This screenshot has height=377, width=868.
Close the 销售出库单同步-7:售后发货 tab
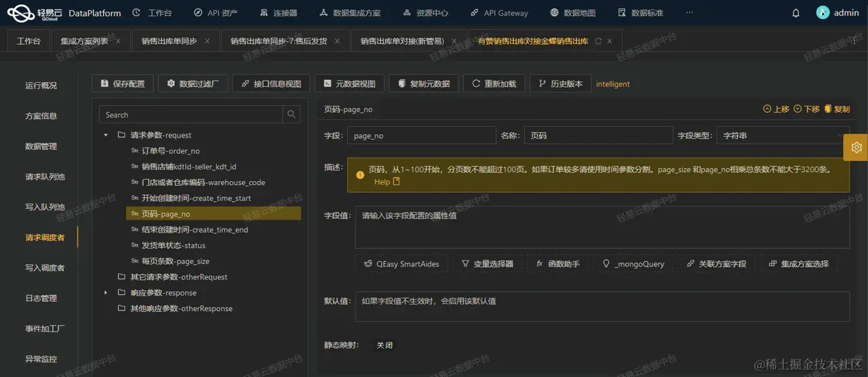point(337,41)
